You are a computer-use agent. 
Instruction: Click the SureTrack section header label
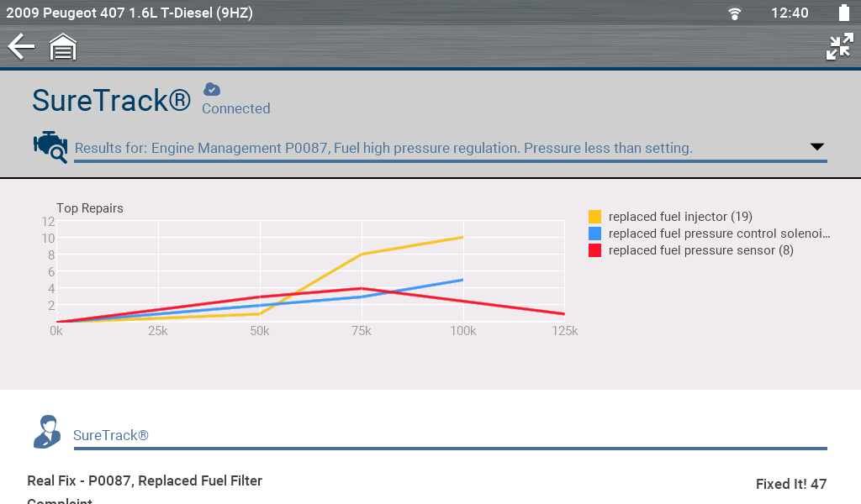click(x=111, y=435)
